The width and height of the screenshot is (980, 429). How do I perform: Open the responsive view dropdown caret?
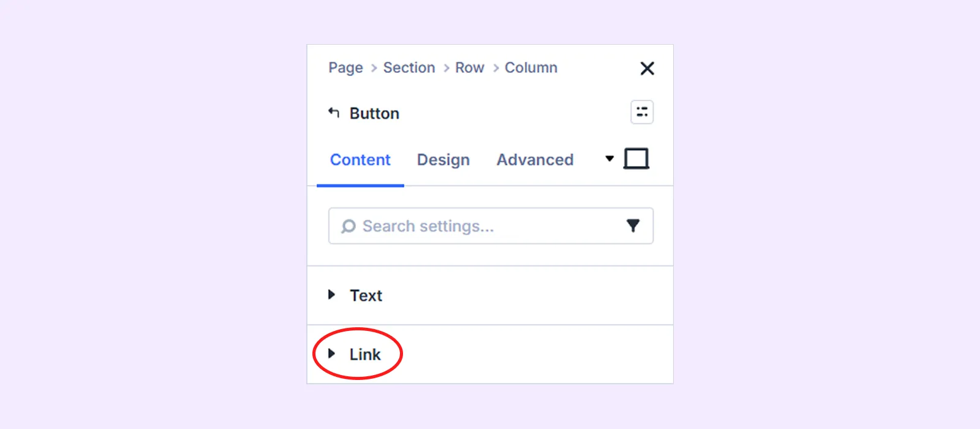pyautogui.click(x=609, y=159)
